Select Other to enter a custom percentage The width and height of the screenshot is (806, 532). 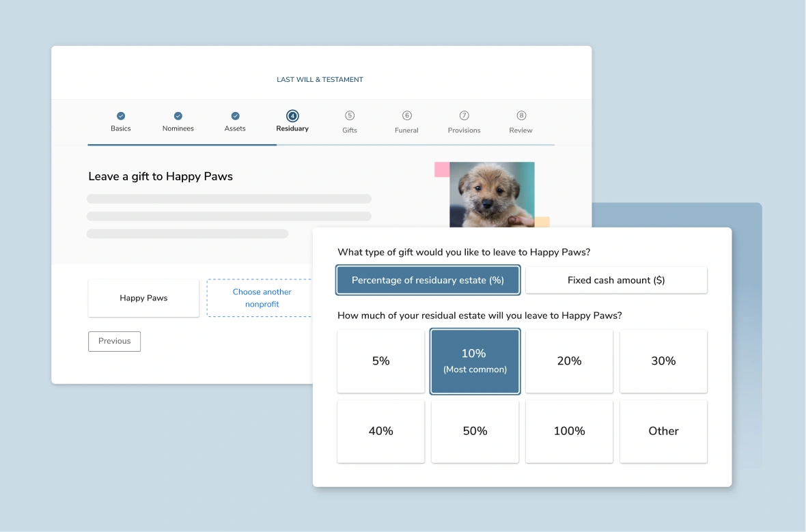tap(663, 431)
